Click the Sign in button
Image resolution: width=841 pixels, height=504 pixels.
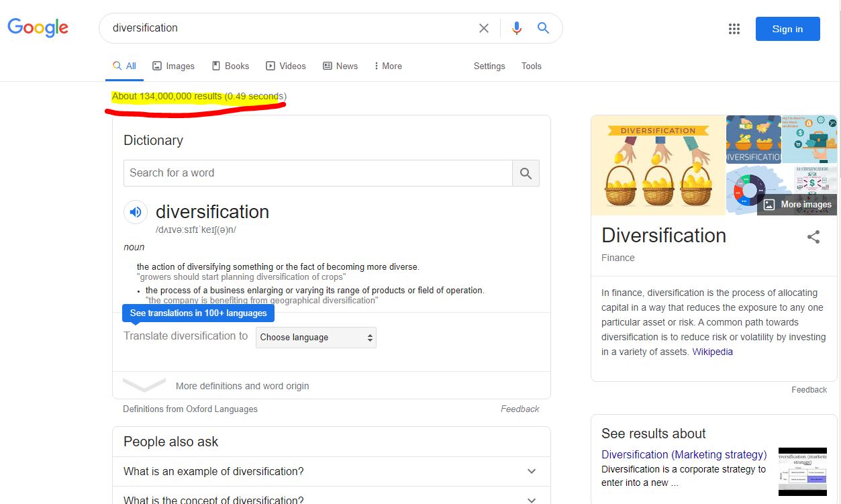(787, 29)
